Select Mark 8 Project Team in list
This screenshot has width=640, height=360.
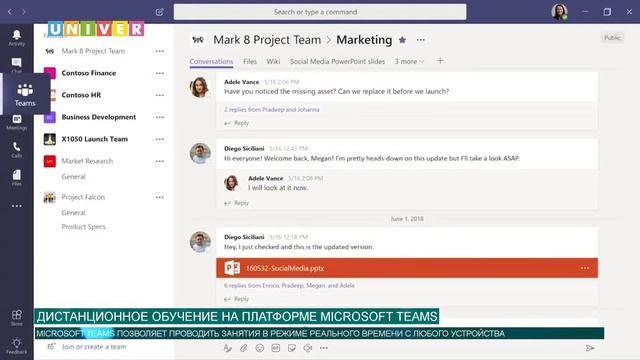pyautogui.click(x=93, y=51)
